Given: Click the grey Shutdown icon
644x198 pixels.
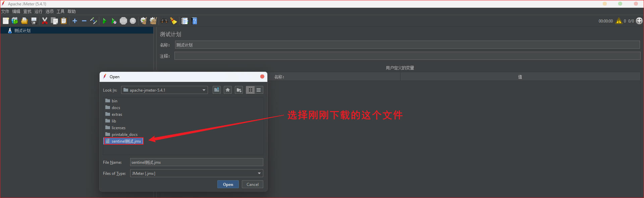Looking at the screenshot, I should point(133,21).
